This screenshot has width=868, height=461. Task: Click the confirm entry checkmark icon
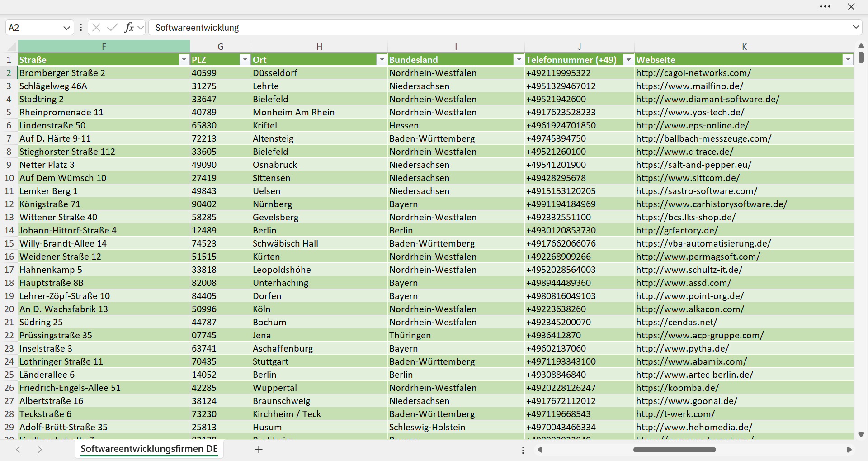click(113, 28)
